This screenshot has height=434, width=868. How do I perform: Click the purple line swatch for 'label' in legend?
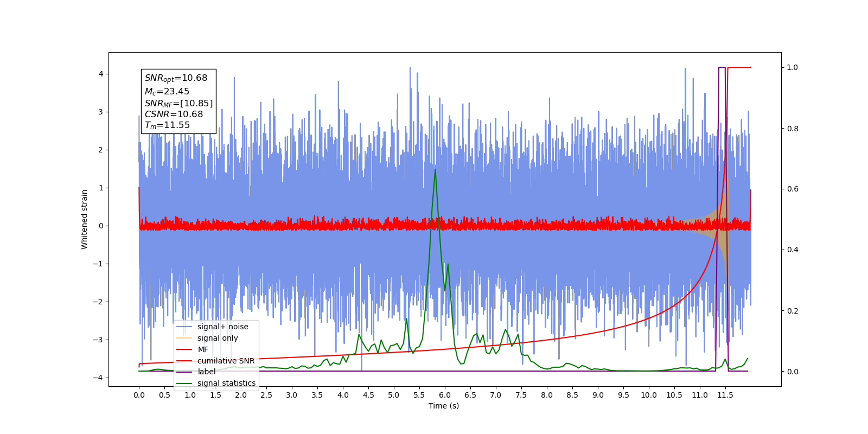pos(184,372)
